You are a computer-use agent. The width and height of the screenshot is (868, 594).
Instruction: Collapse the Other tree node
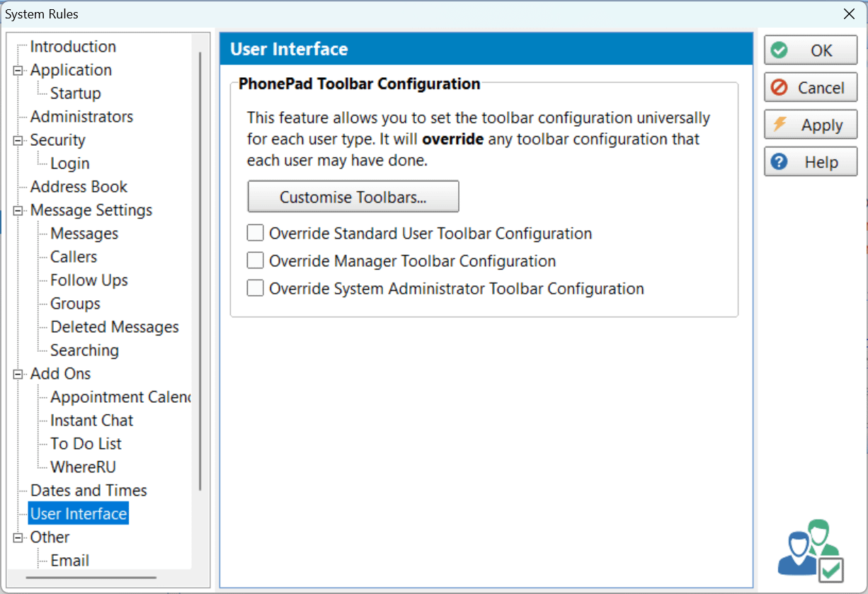click(17, 537)
